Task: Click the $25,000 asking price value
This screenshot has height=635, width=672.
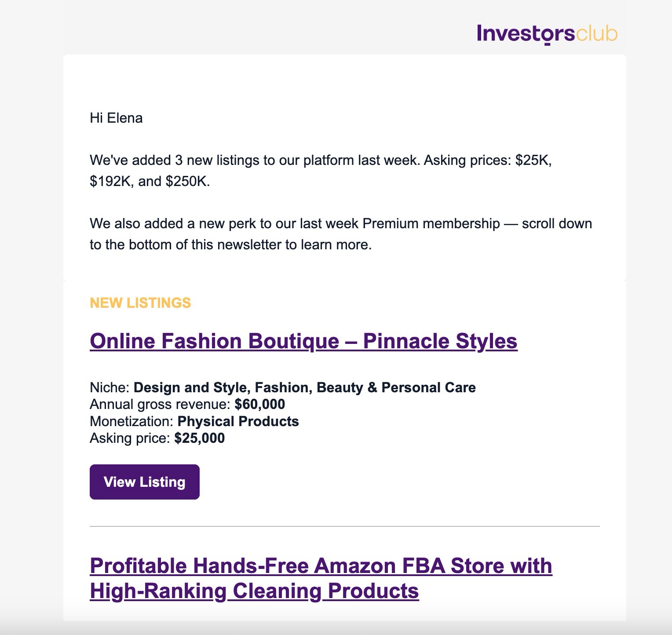Action: point(199,438)
